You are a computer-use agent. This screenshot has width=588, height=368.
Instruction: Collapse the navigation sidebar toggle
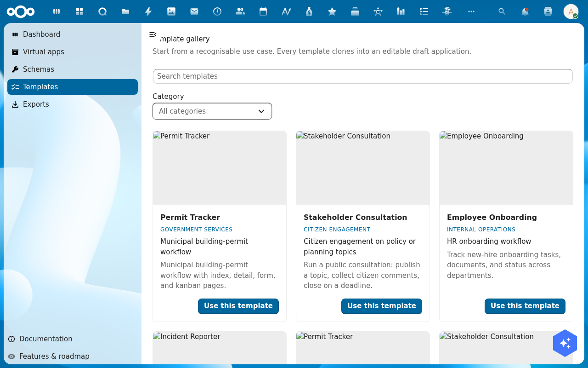pos(153,34)
